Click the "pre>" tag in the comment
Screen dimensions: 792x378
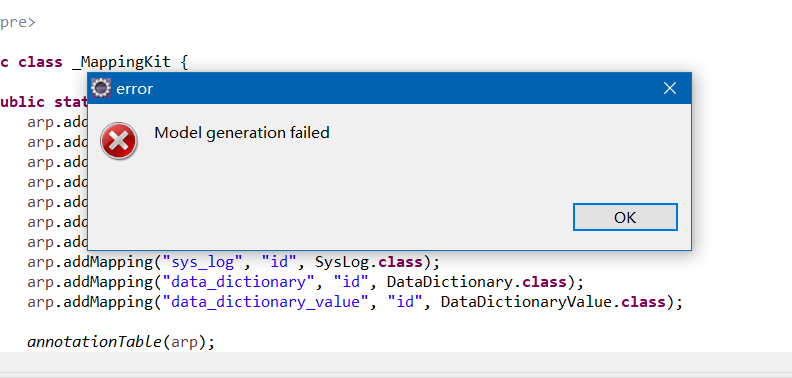(x=18, y=23)
